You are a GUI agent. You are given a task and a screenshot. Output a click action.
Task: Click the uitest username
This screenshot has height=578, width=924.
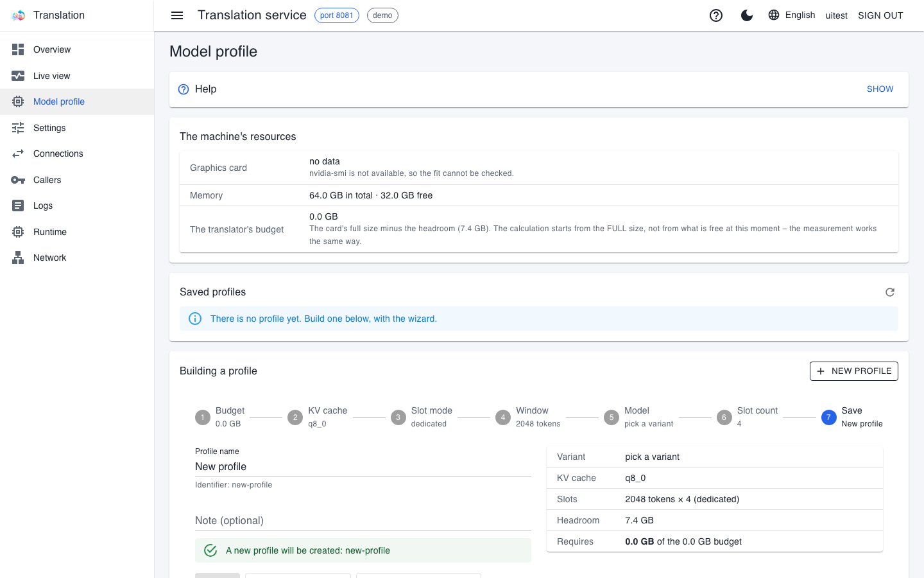click(x=837, y=15)
